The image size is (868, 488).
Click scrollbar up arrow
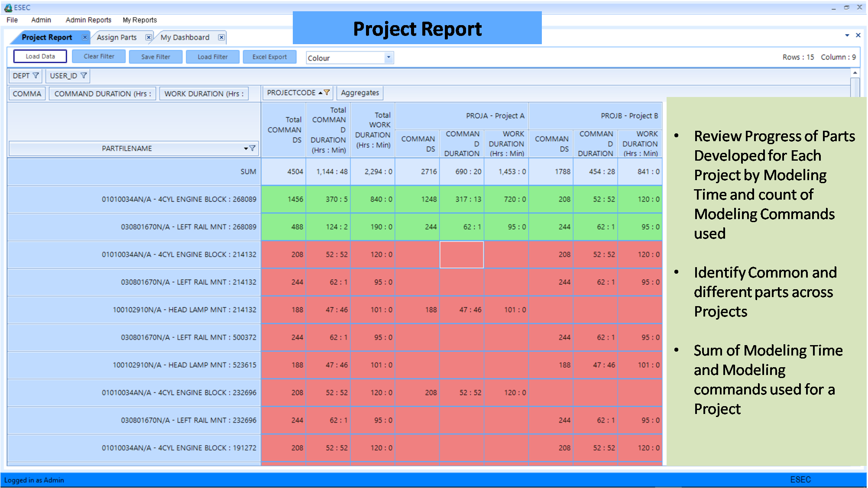pos(855,73)
